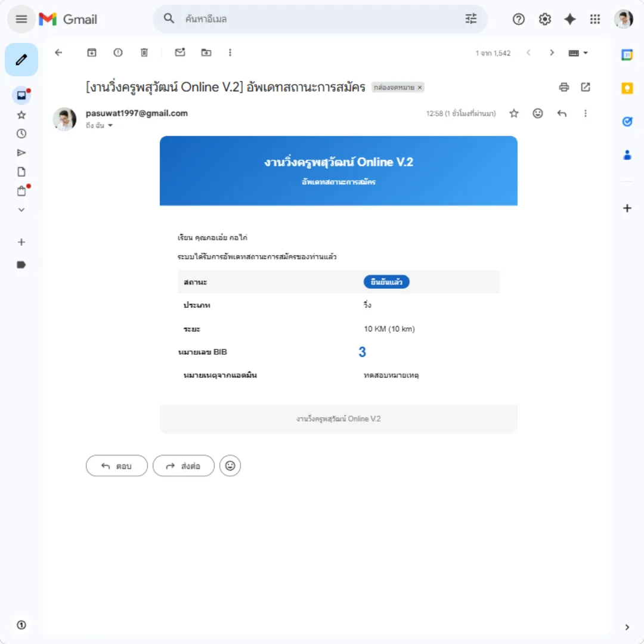The height and width of the screenshot is (644, 644).
Task: Go to the newer conversation arrow
Action: pos(528,52)
